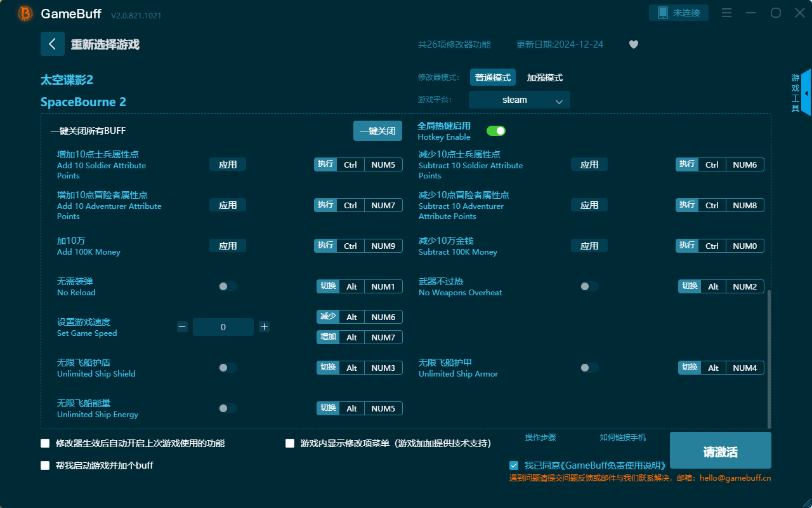Click 一键关闭 to disable all buffs
The height and width of the screenshot is (508, 812).
point(377,130)
